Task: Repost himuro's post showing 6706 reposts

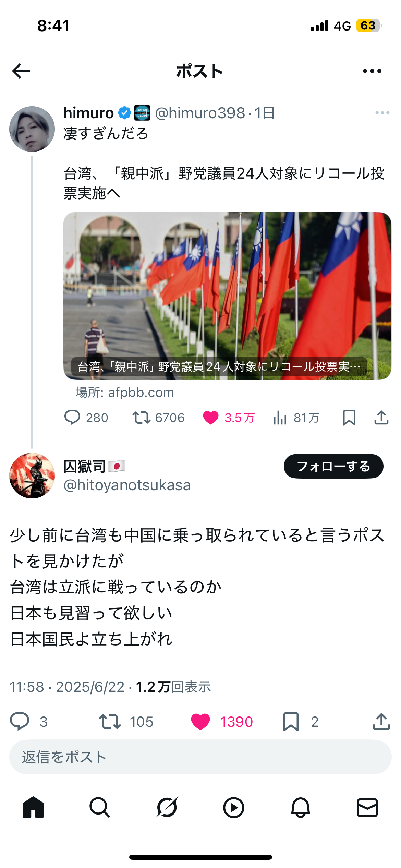Action: [159, 418]
